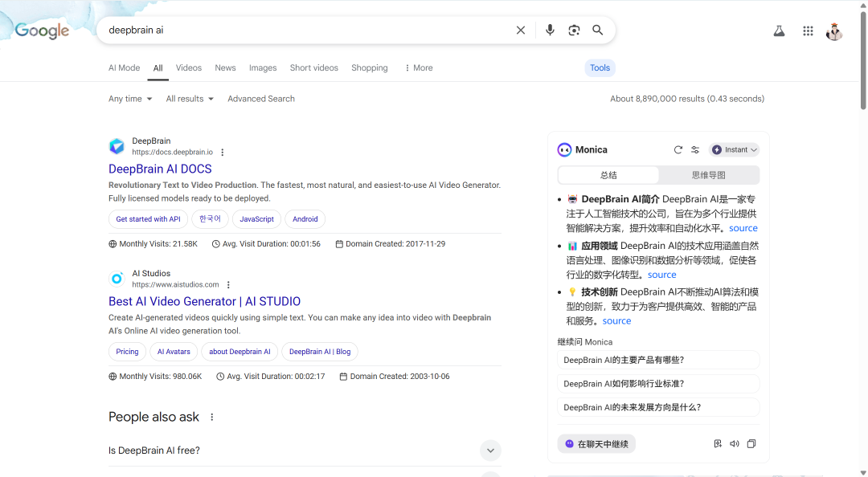Click the search query input field
Screen dimensions: 868x477
point(307,30)
